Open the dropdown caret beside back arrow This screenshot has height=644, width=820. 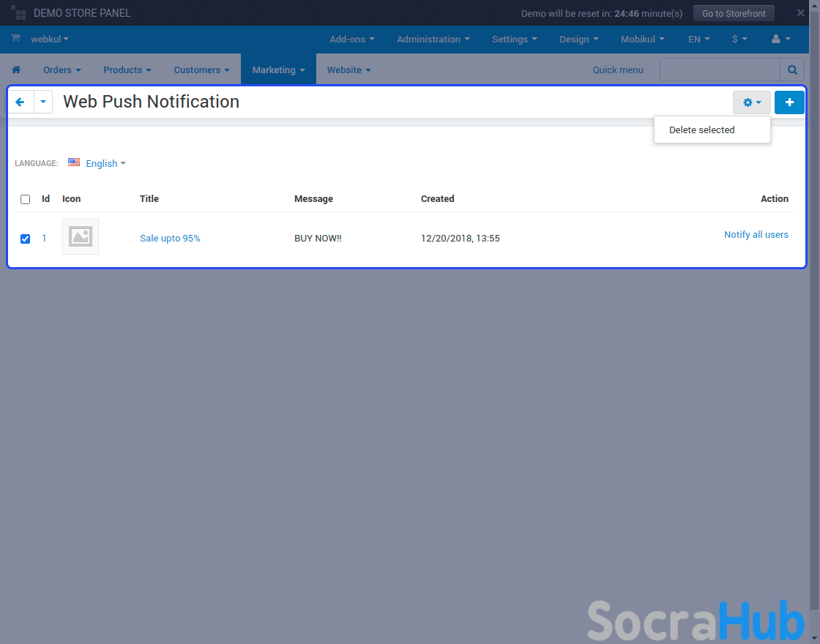pyautogui.click(x=43, y=102)
